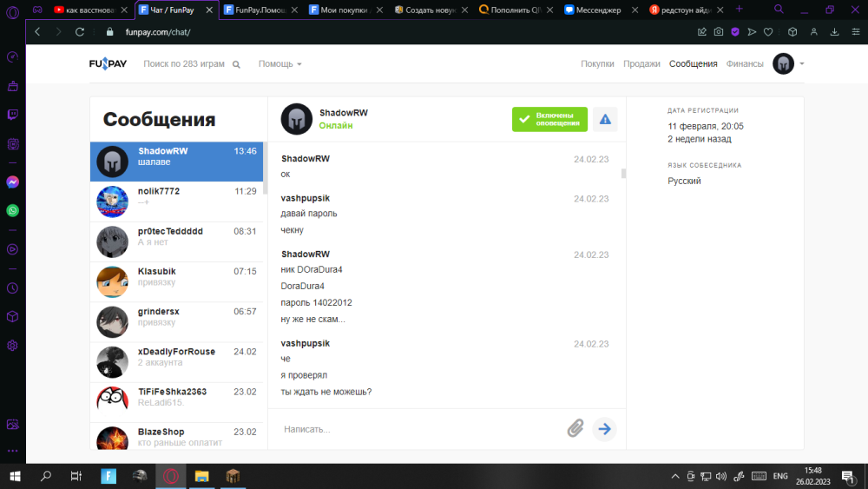
Task: Open the nolik7772 conversation
Action: (x=176, y=202)
